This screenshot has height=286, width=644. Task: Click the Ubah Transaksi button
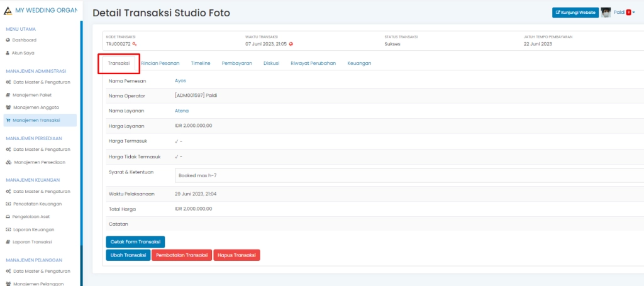coord(128,255)
